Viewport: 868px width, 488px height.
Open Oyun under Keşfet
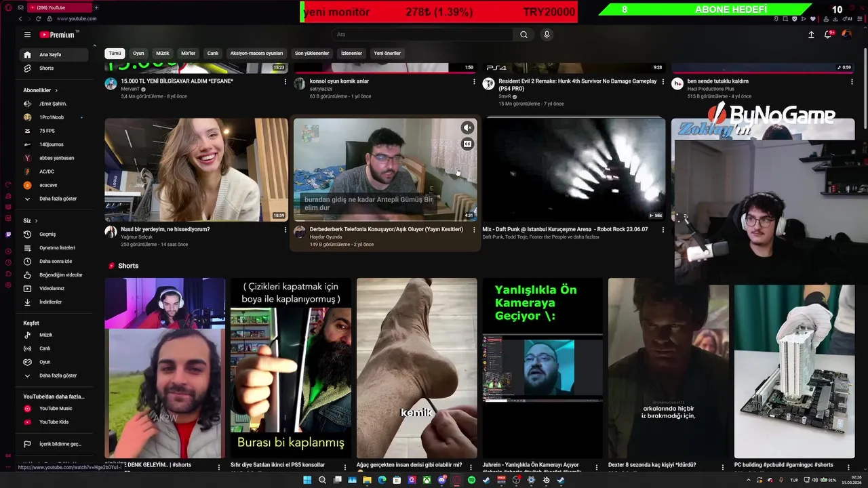point(54,362)
